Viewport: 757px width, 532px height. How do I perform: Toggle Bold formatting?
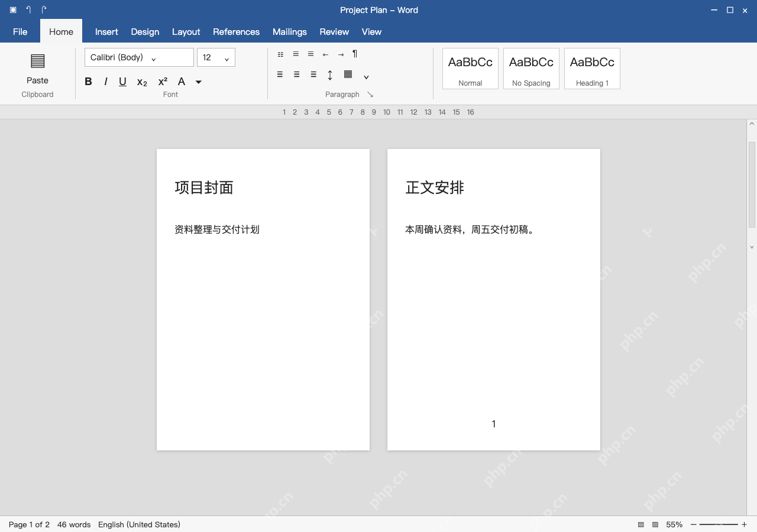(88, 82)
